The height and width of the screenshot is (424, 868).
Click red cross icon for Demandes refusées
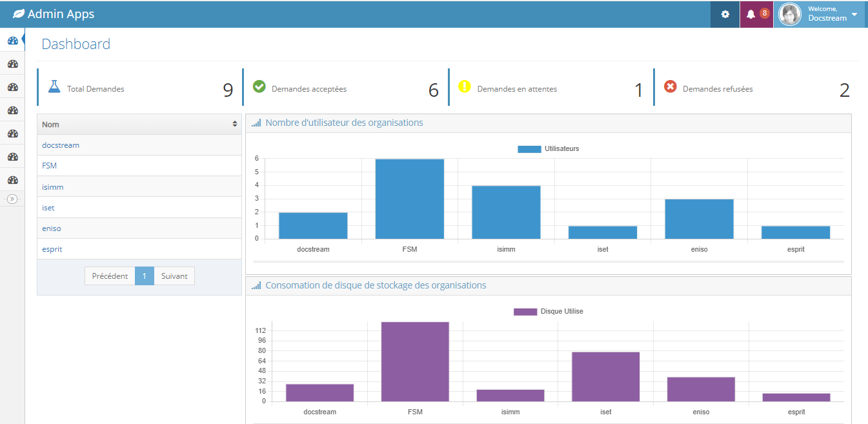(671, 86)
